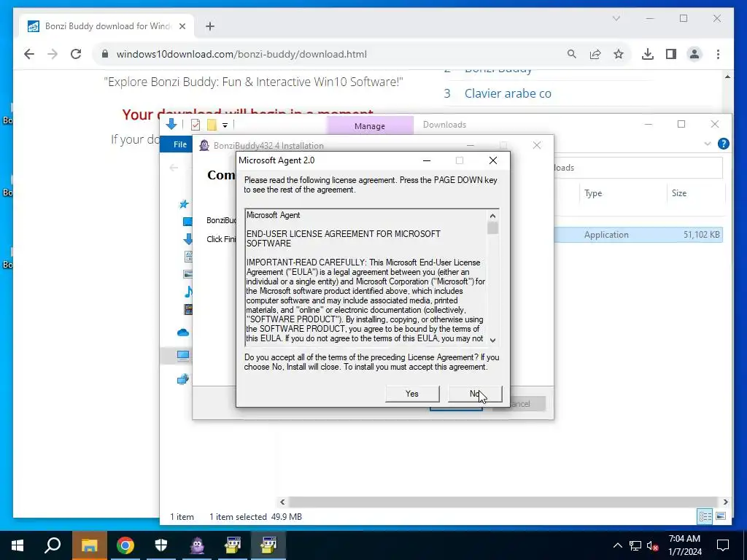Switch Explorer to large icons view
This screenshot has width=747, height=560.
click(720, 516)
